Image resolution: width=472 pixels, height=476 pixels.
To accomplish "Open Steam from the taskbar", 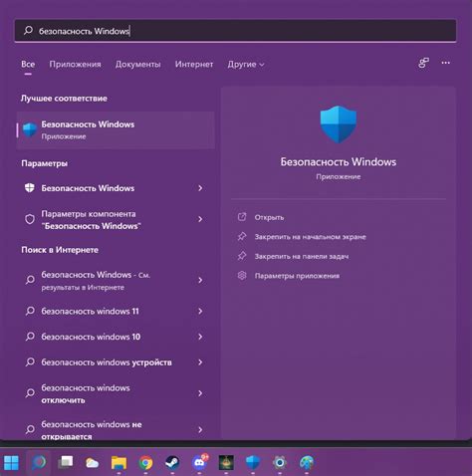I will (172, 462).
